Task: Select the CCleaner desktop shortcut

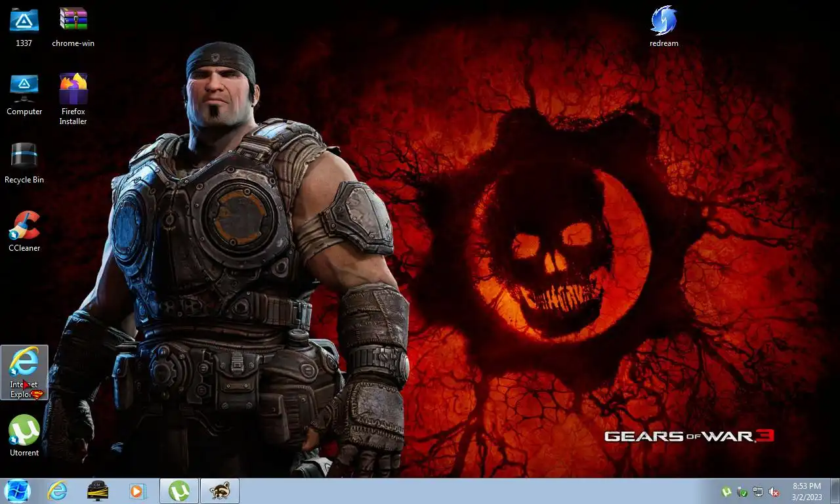Action: [x=24, y=231]
